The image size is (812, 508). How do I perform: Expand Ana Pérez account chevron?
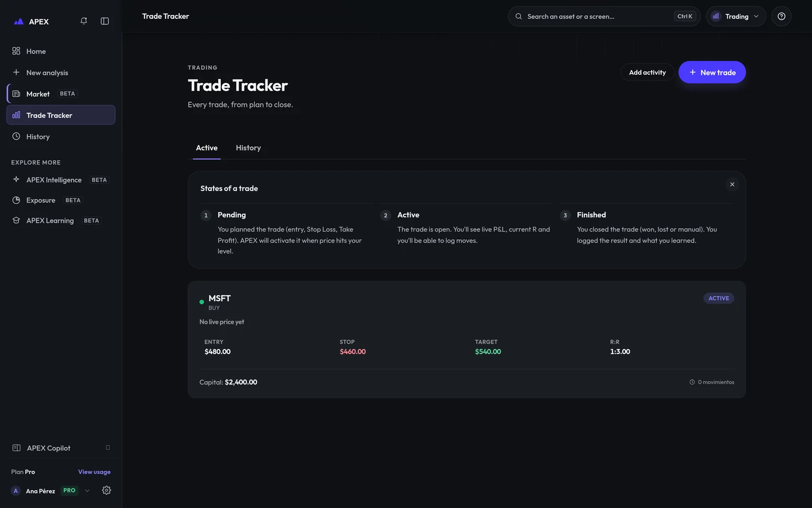pyautogui.click(x=87, y=491)
